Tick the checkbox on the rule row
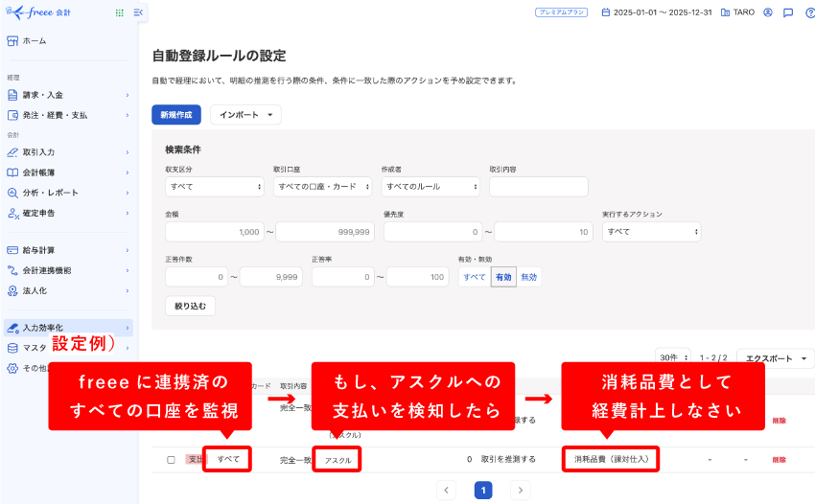The width and height of the screenshot is (815, 504). click(x=171, y=460)
